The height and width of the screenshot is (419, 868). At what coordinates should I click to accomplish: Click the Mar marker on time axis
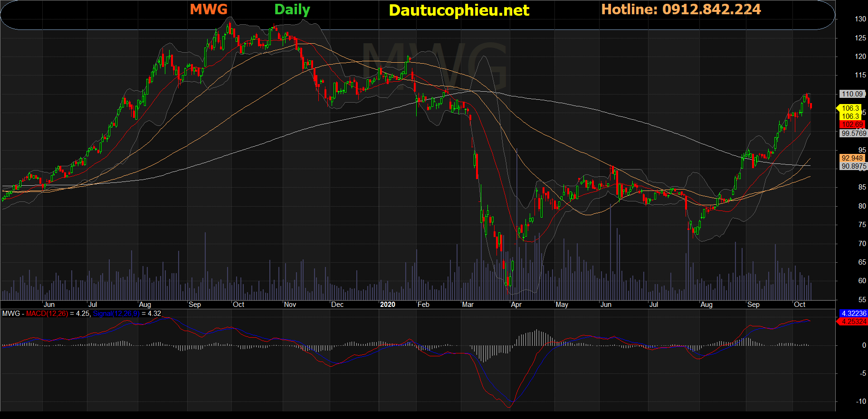(468, 305)
